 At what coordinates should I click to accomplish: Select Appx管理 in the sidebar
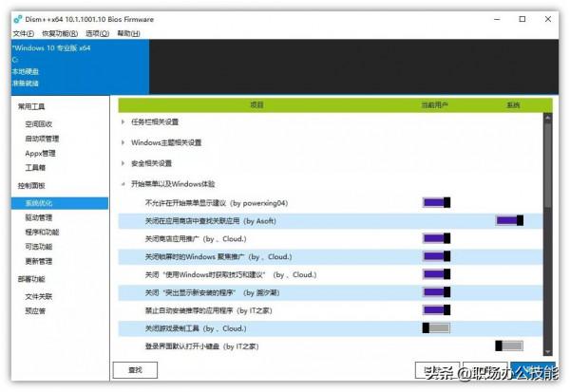[x=40, y=153]
